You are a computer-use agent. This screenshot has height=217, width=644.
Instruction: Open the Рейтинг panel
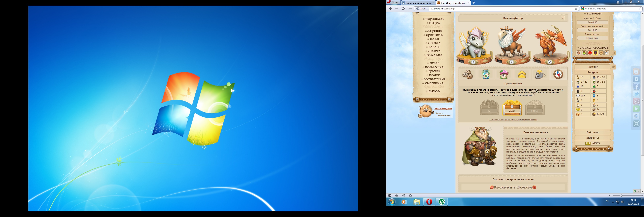click(592, 67)
